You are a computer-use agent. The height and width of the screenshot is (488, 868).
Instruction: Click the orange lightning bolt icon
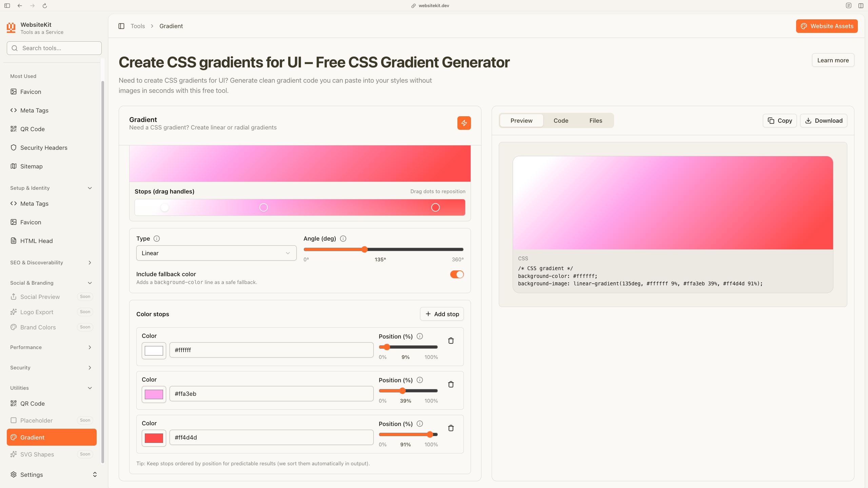pyautogui.click(x=464, y=123)
